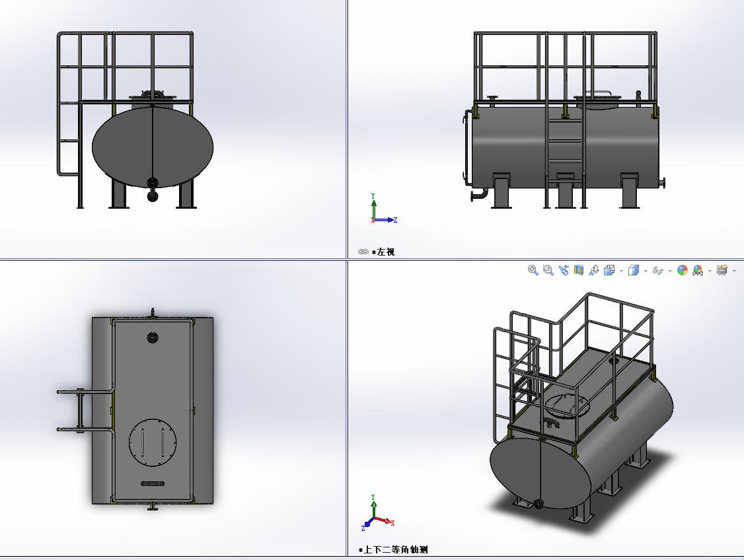
Task: Click the Hide/Show Items glasses icon
Action: click(657, 271)
